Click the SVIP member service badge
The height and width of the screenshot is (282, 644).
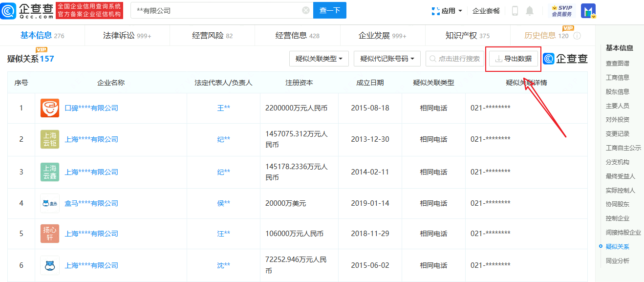click(561, 11)
